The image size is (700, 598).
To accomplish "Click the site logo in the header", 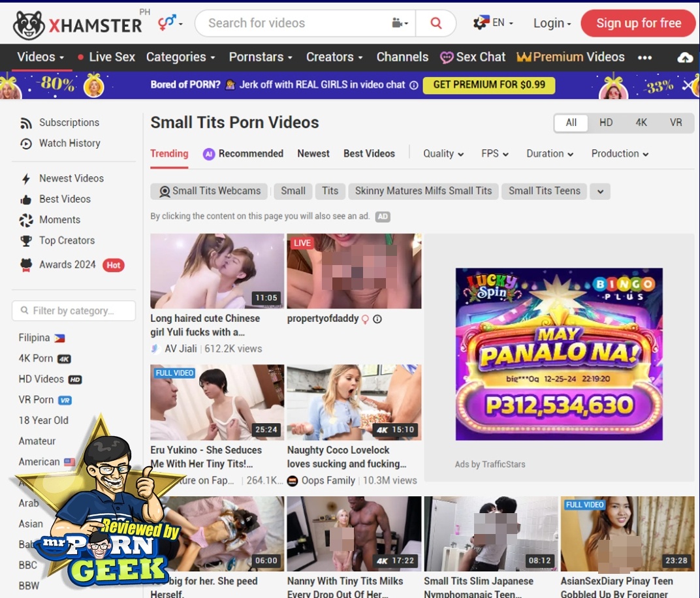I will 78,24.
